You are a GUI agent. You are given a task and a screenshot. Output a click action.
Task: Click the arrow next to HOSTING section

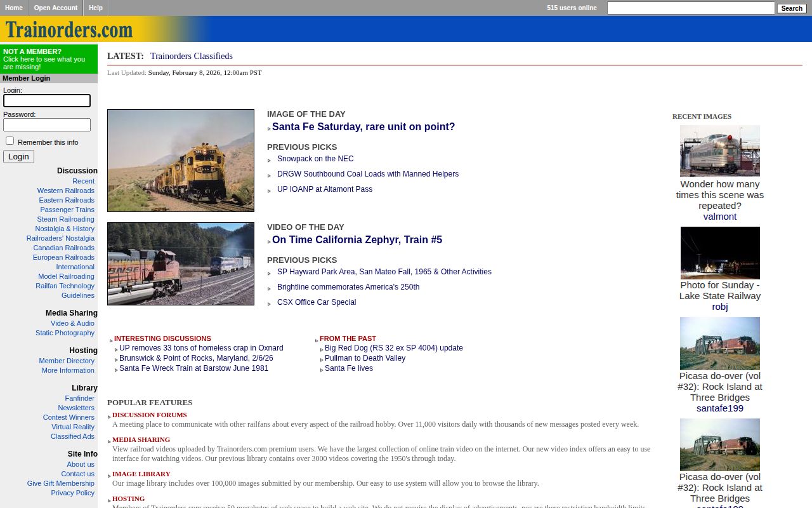(109, 500)
